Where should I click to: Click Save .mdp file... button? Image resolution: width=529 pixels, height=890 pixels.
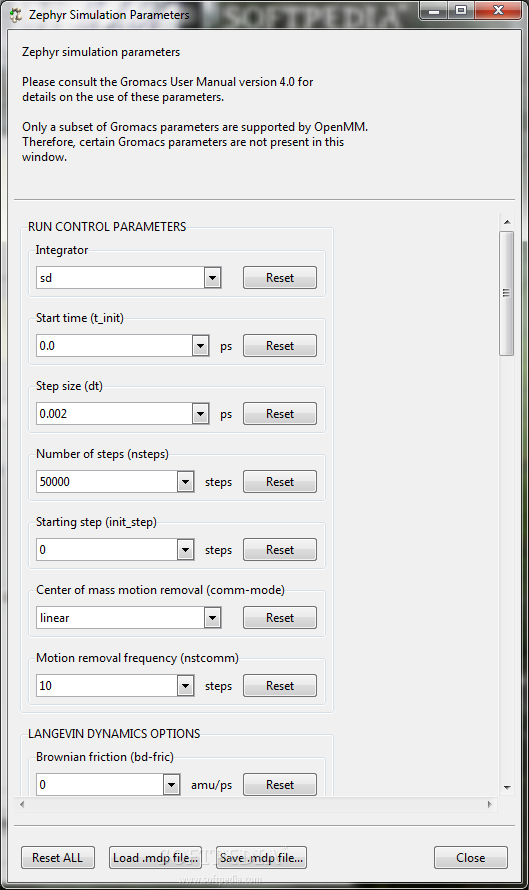pos(261,858)
